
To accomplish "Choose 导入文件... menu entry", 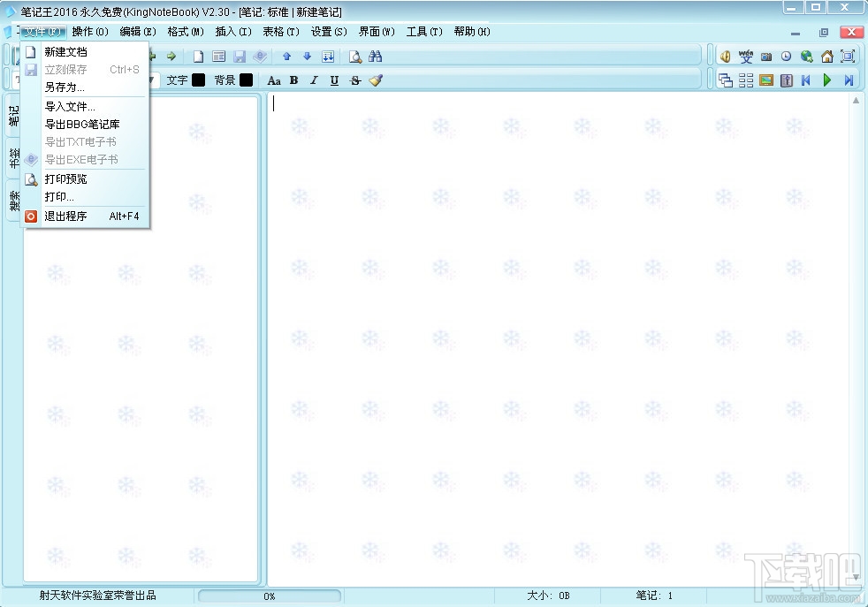I will [85, 106].
